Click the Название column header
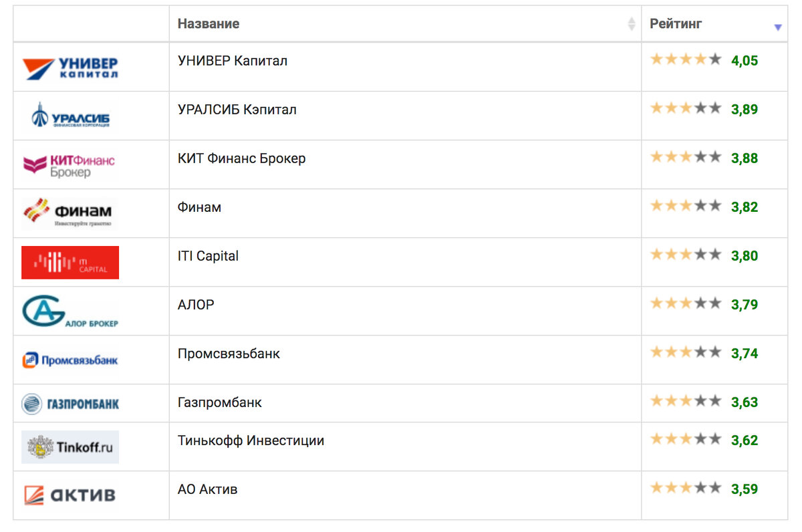This screenshot has height=532, width=802. click(x=209, y=24)
